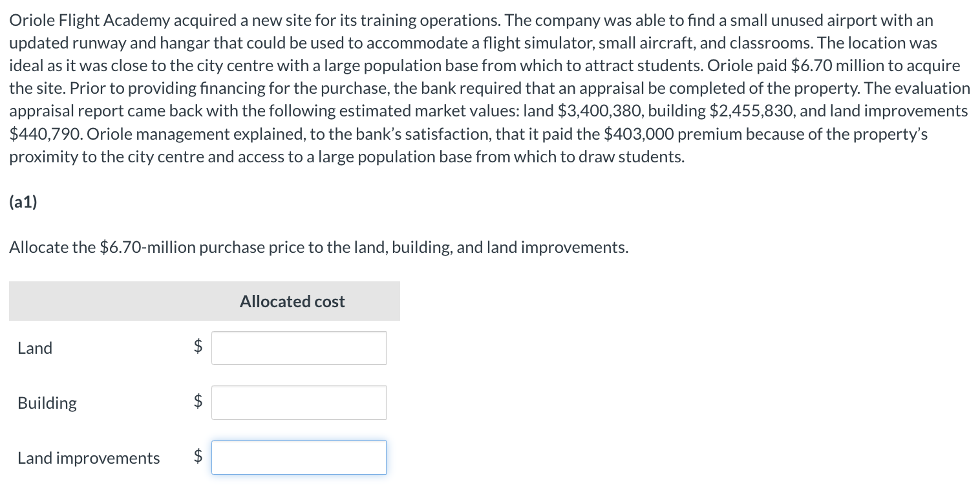
Task: Select the (a1) section heading
Action: pyautogui.click(x=23, y=201)
